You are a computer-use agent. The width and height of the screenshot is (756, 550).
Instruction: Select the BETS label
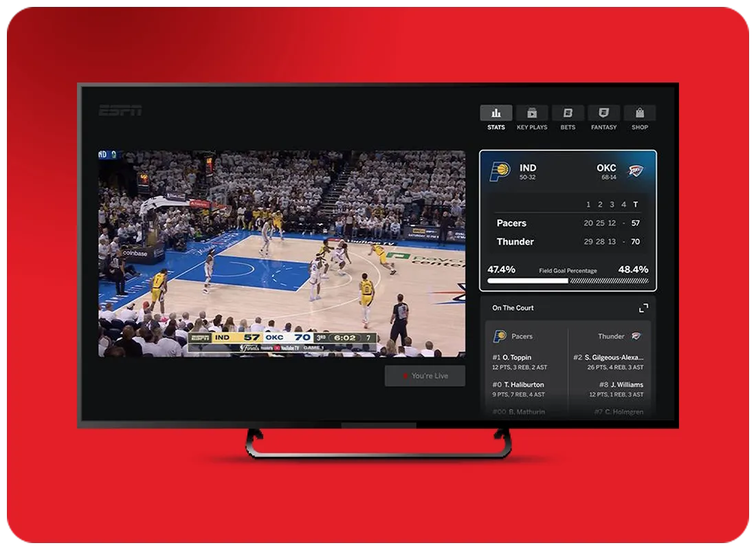tap(568, 127)
